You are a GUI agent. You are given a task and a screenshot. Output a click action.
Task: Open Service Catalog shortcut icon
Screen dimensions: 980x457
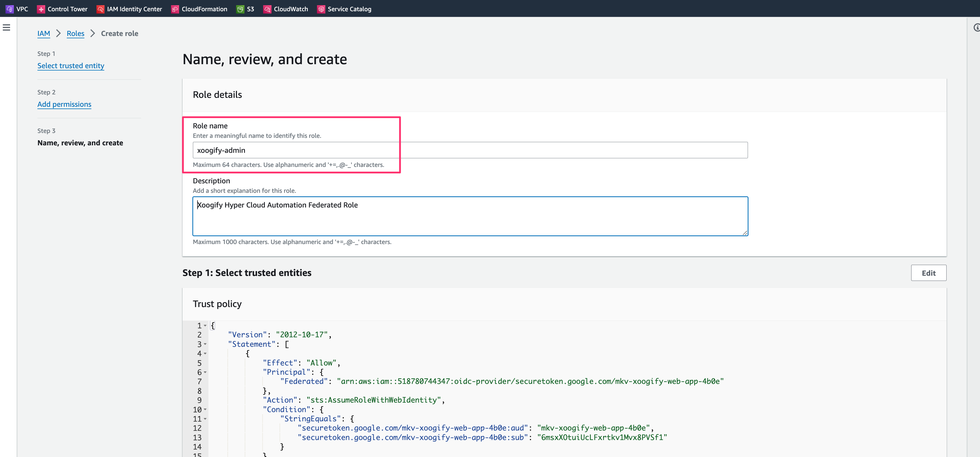322,9
